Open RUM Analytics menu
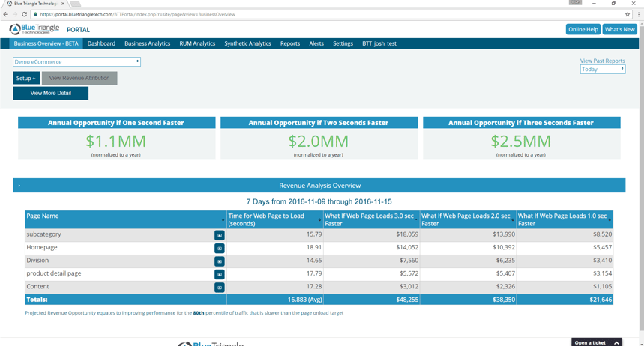644x346 pixels. click(x=197, y=43)
